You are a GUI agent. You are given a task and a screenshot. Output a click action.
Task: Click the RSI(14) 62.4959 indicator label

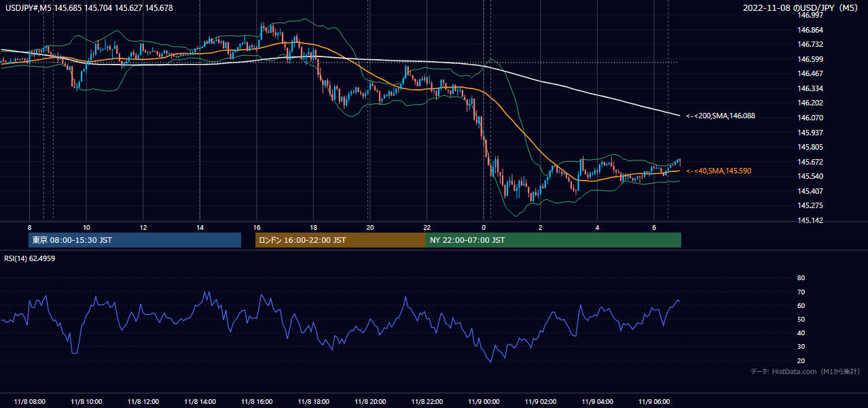coord(30,258)
